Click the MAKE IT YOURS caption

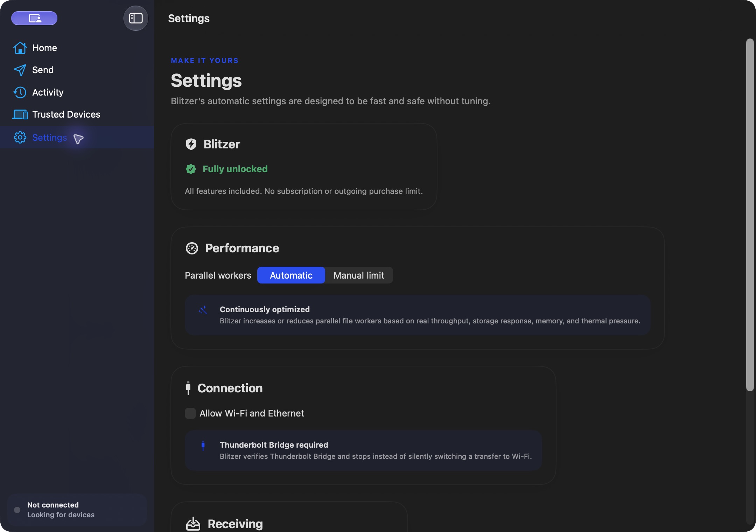coord(205,61)
